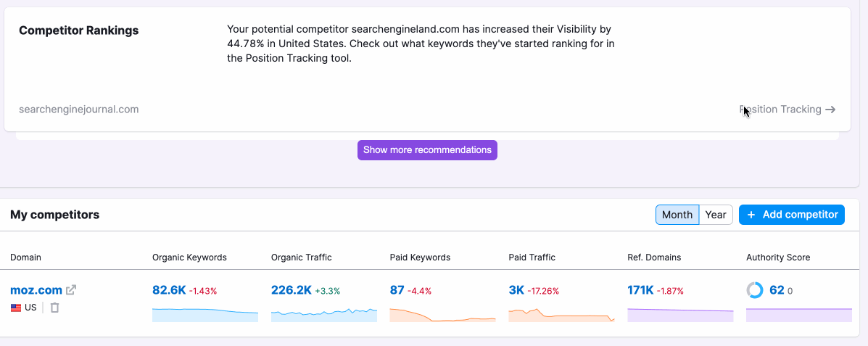
Task: Click the Authority Score donut icon
Action: tap(755, 290)
